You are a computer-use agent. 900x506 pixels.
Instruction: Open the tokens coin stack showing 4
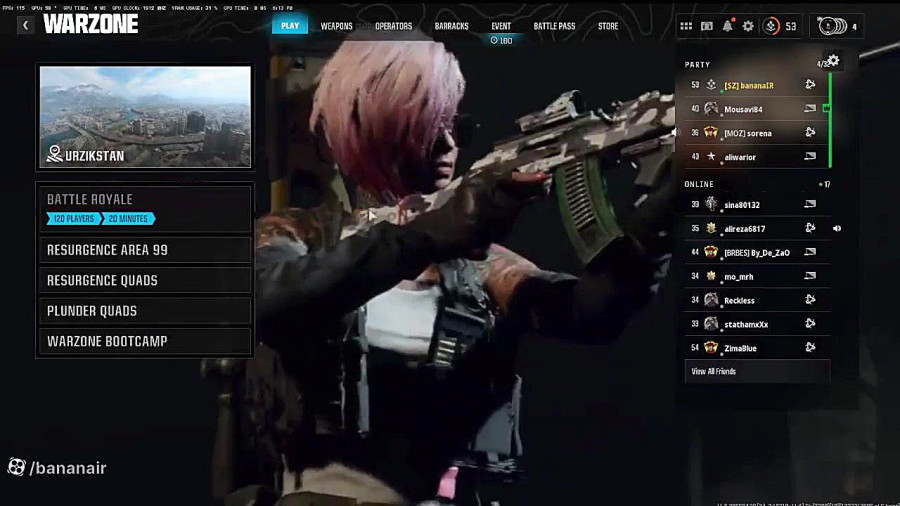coord(832,26)
